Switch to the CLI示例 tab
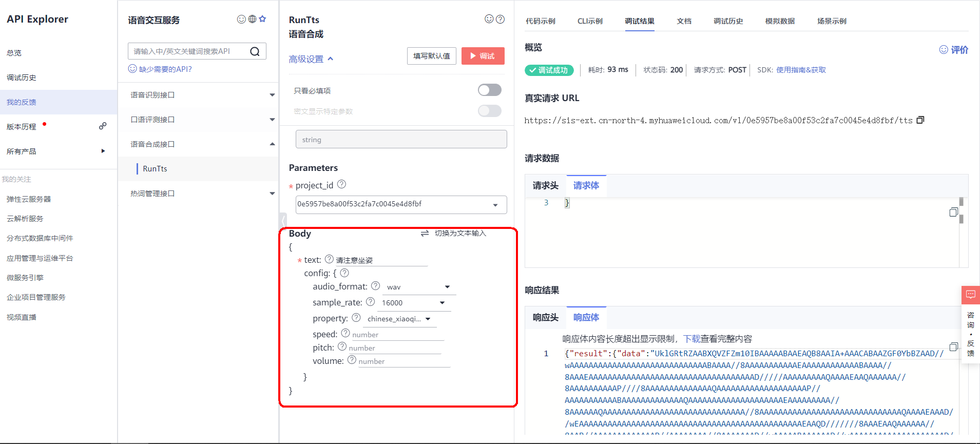The height and width of the screenshot is (444, 980). [590, 21]
